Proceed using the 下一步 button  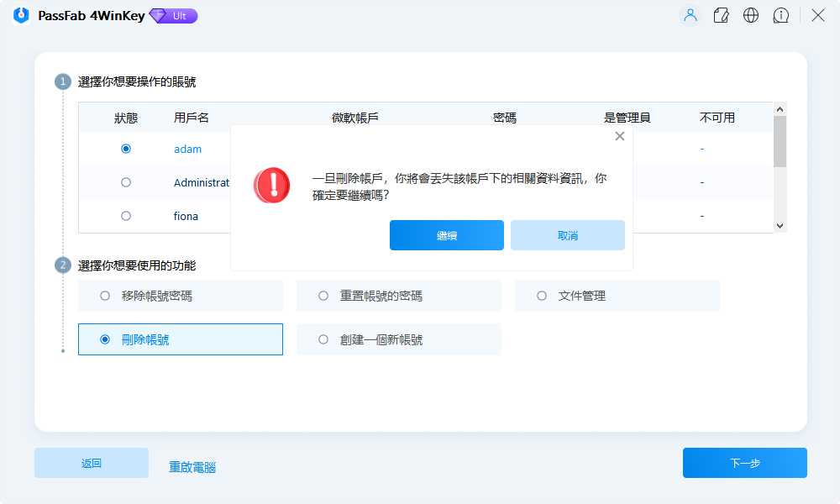coord(744,463)
